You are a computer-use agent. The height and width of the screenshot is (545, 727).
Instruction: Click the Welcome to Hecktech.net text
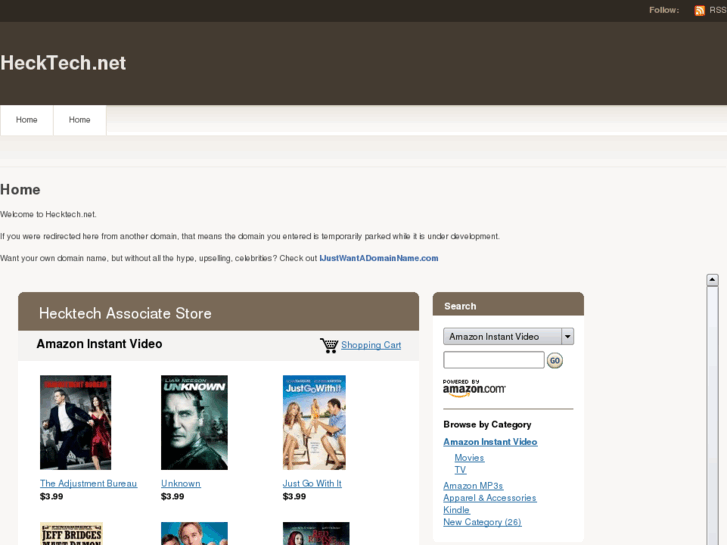[48, 214]
